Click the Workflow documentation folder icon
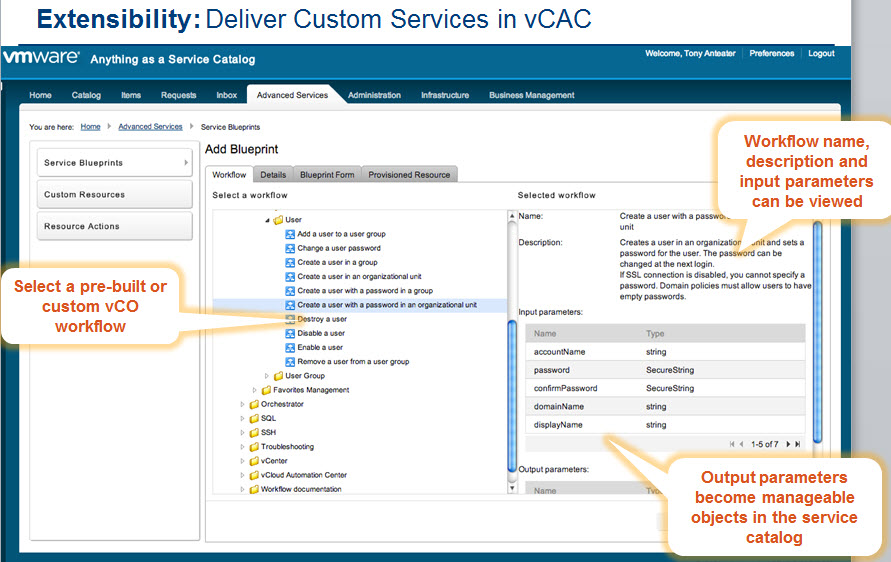 click(254, 489)
